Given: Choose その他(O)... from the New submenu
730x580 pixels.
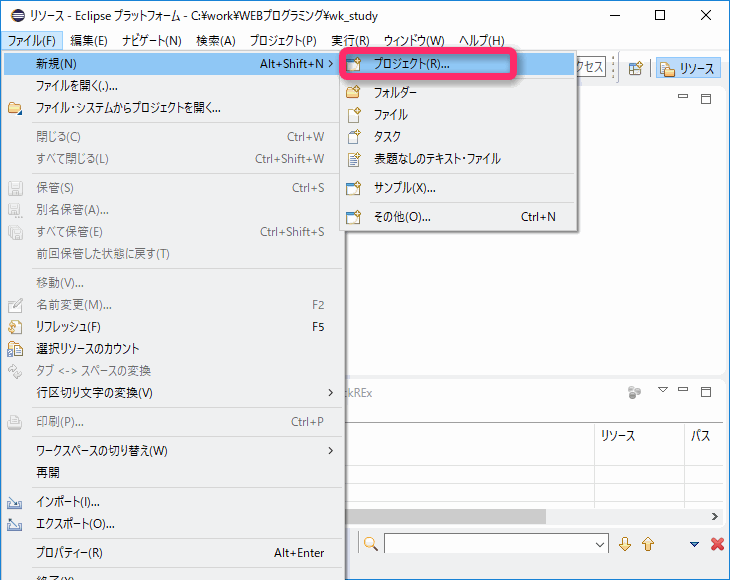Looking at the screenshot, I should tap(458, 216).
